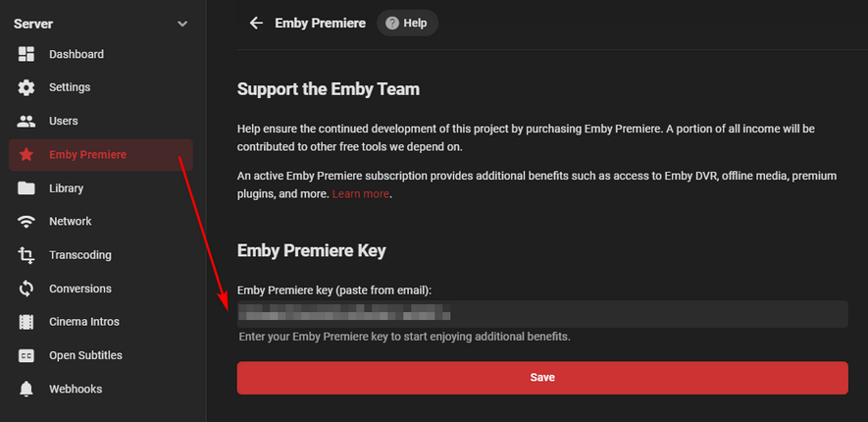Collapse the Server section chevron
Image resolution: width=868 pixels, height=422 pixels.
pos(181,24)
